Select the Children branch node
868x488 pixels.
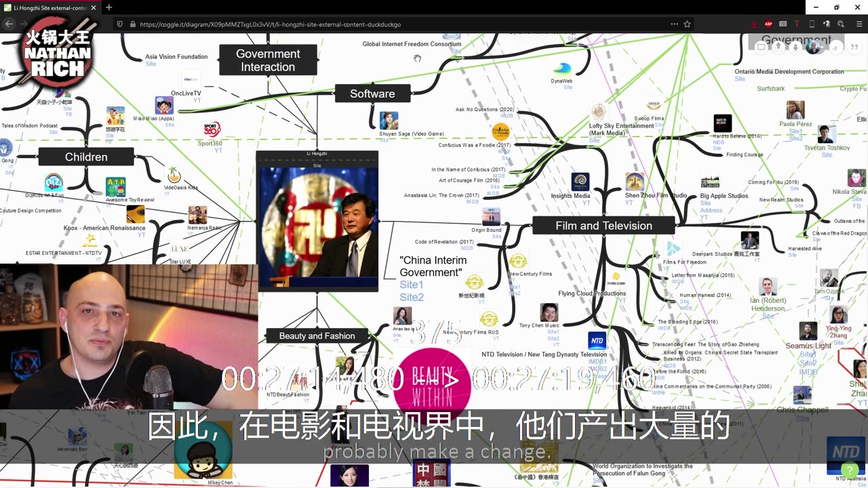click(86, 157)
